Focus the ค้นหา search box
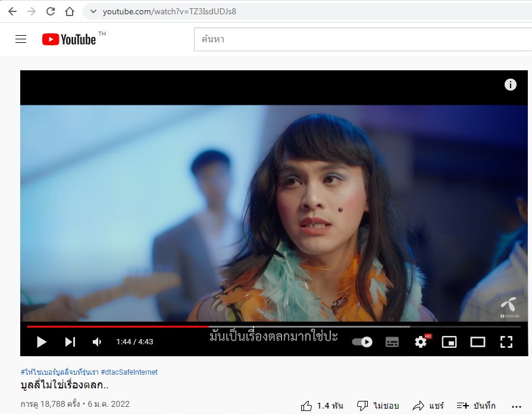532x414 pixels. [362, 39]
